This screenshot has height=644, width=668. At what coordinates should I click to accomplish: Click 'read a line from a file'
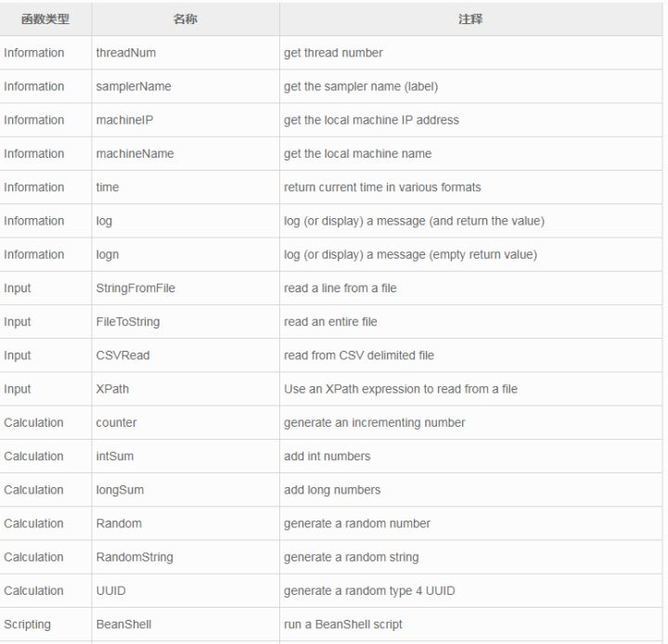pos(340,288)
